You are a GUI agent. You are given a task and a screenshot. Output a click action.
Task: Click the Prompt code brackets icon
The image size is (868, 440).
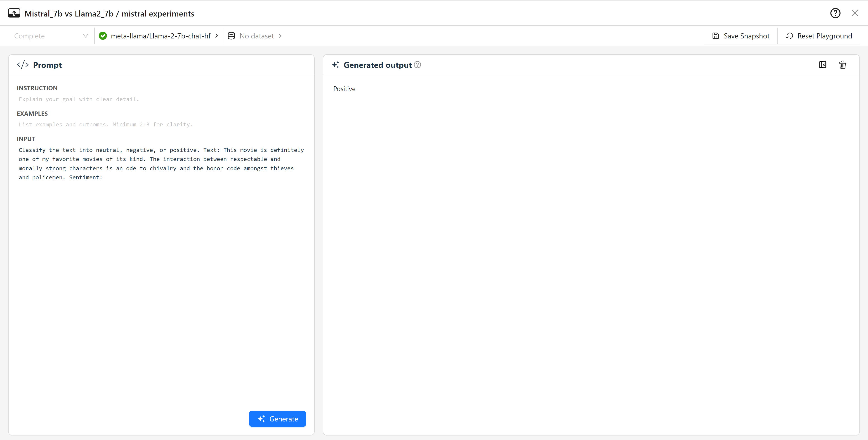click(x=23, y=65)
